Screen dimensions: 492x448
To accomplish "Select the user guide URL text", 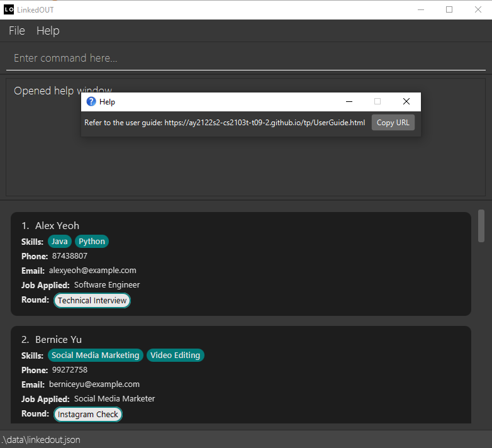I will [x=264, y=123].
